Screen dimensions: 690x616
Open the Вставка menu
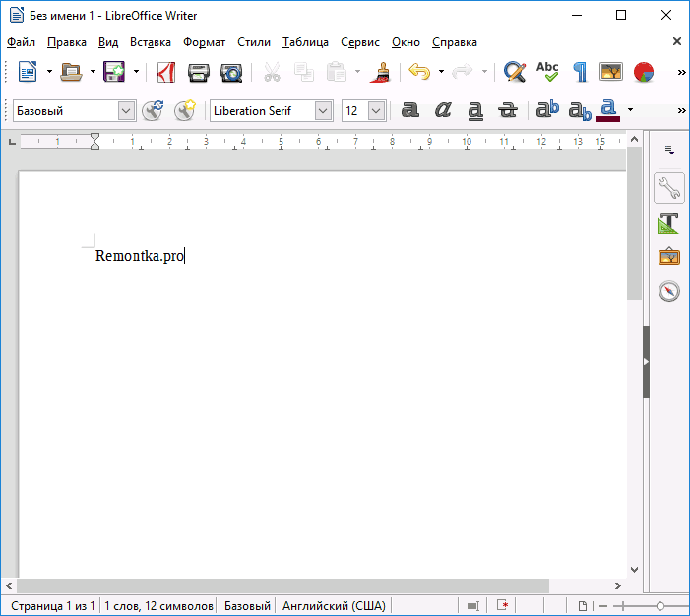click(x=150, y=42)
